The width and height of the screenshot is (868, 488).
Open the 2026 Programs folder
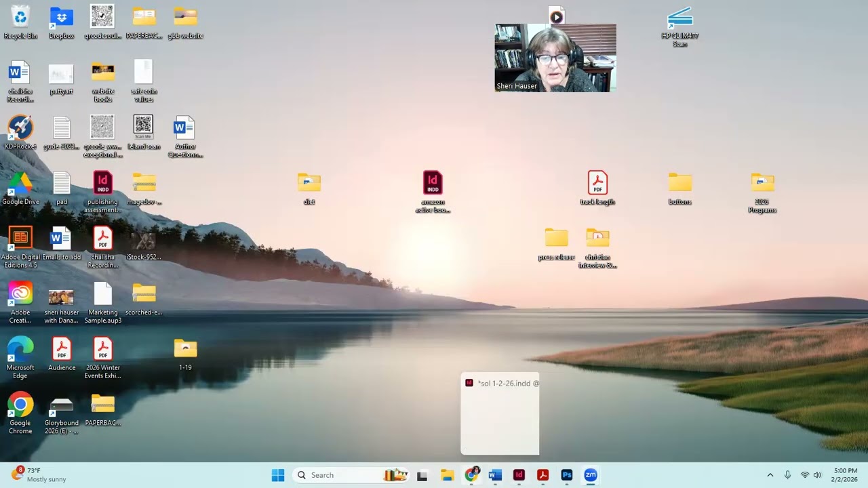762,192
